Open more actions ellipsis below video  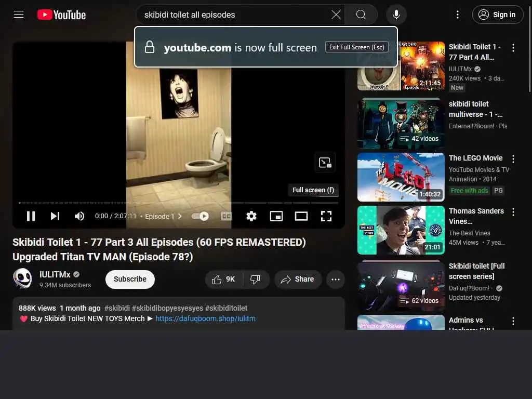click(x=336, y=279)
